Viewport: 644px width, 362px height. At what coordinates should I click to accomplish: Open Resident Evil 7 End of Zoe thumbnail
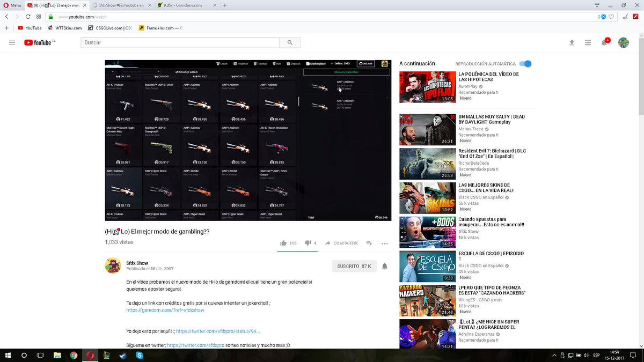[427, 164]
